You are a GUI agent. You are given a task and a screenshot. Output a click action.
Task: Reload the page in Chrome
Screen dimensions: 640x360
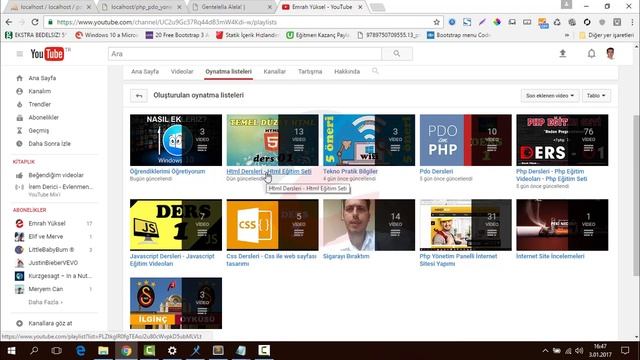(x=35, y=22)
